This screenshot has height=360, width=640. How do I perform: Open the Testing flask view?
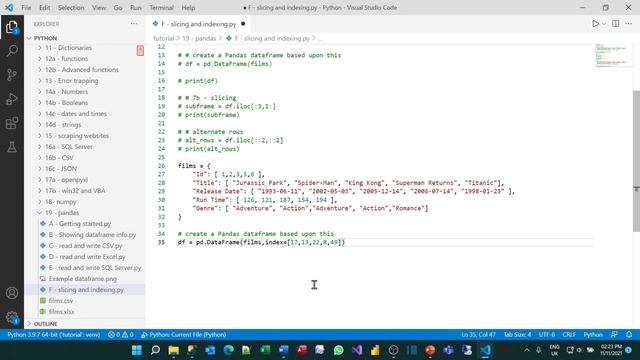(12, 147)
